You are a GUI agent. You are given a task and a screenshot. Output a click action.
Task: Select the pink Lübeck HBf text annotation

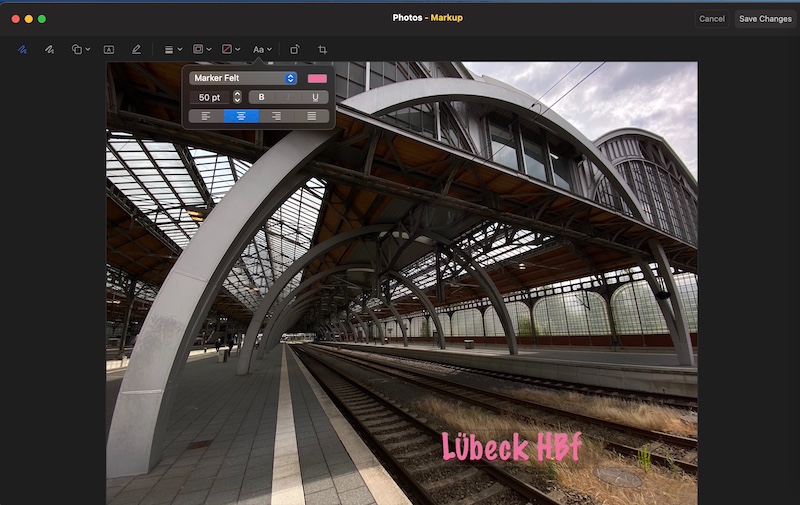(512, 447)
